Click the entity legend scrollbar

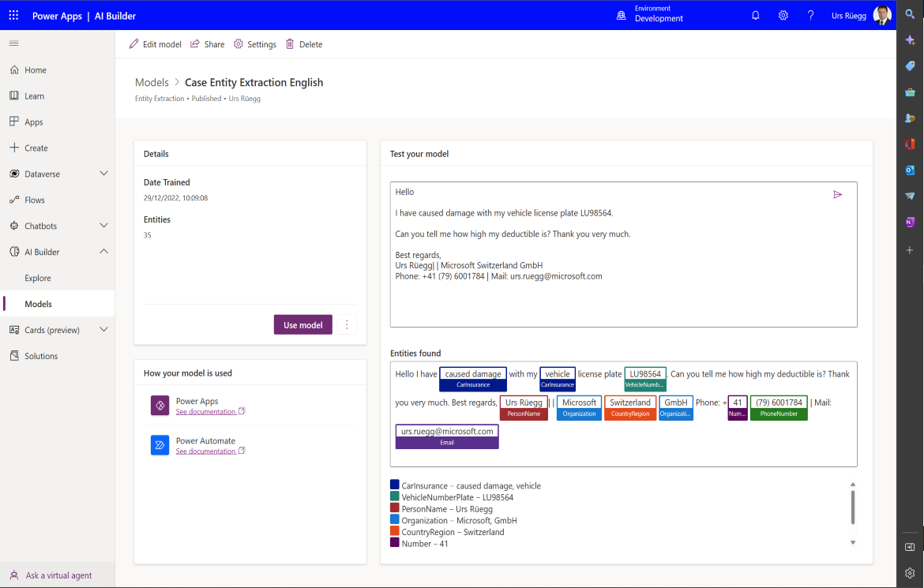853,507
